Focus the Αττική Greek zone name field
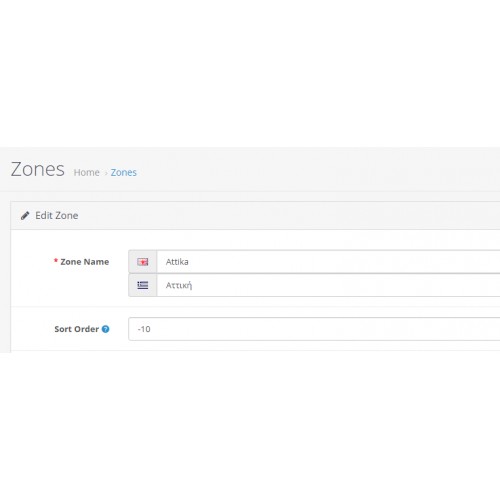500x500 pixels. pos(328,285)
